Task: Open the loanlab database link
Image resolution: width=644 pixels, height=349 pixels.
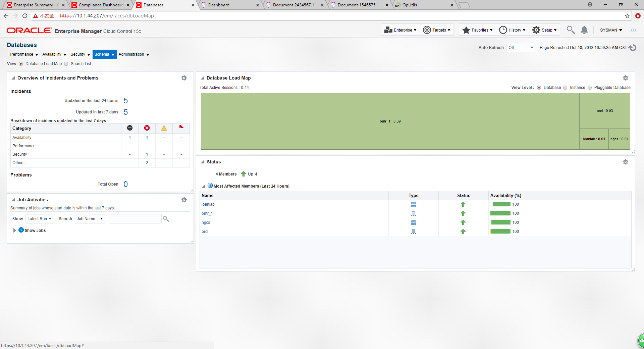Action: (208, 204)
